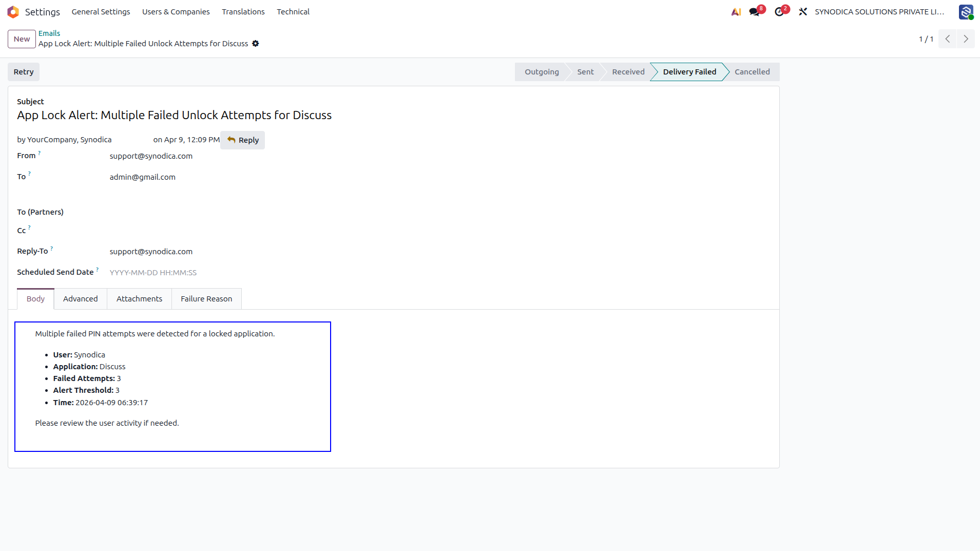Screen dimensions: 980x551
Task: Switch to the Advanced tab
Action: tap(81, 299)
